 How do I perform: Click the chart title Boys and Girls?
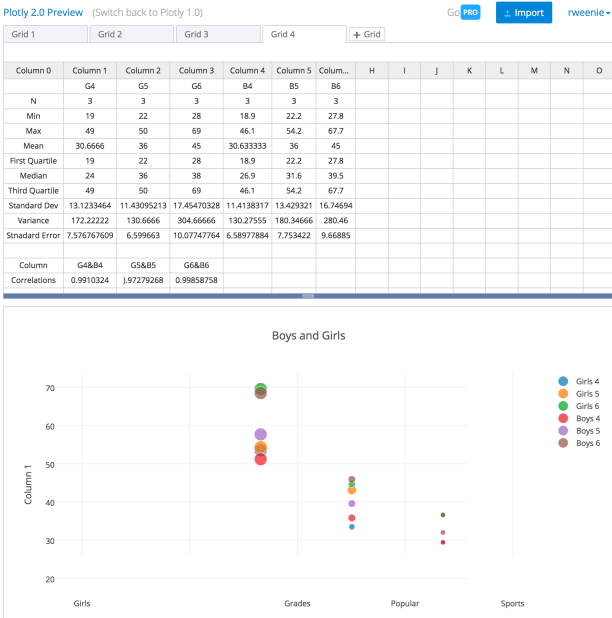tap(308, 336)
